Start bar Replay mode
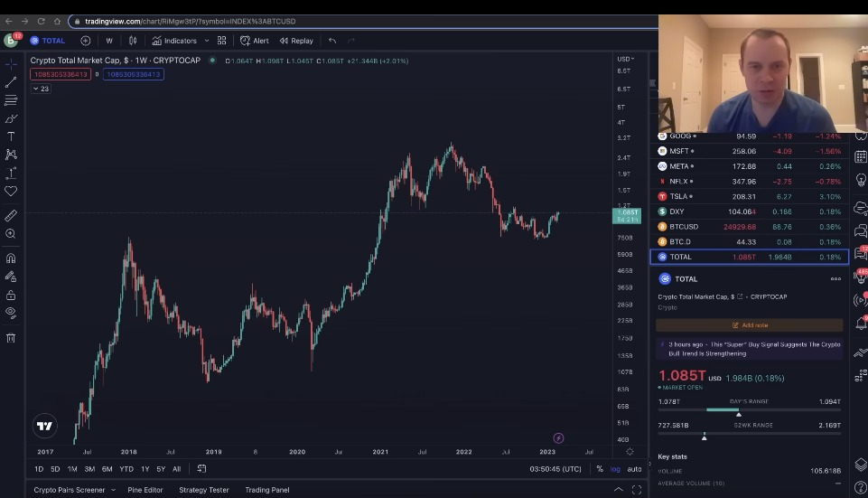Screen dimensions: 868x498 (x=297, y=41)
